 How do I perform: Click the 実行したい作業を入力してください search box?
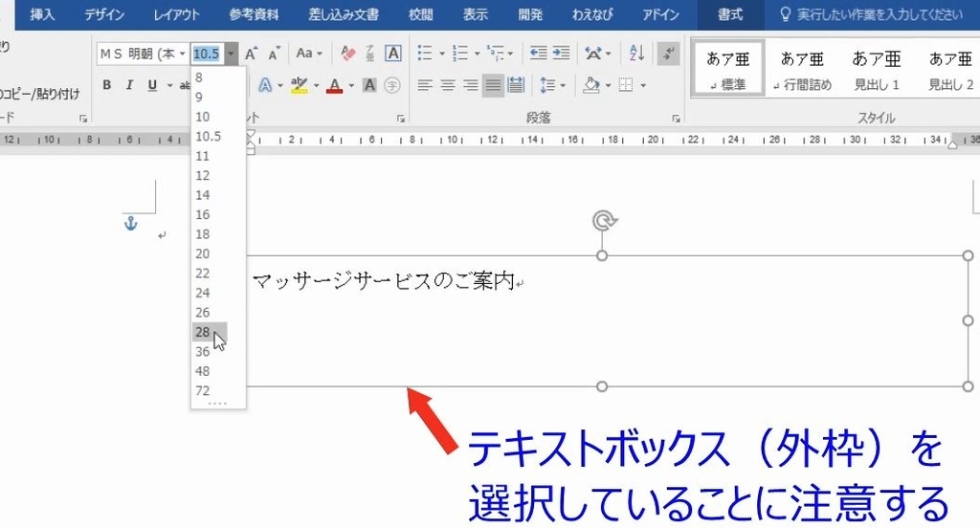point(880,14)
